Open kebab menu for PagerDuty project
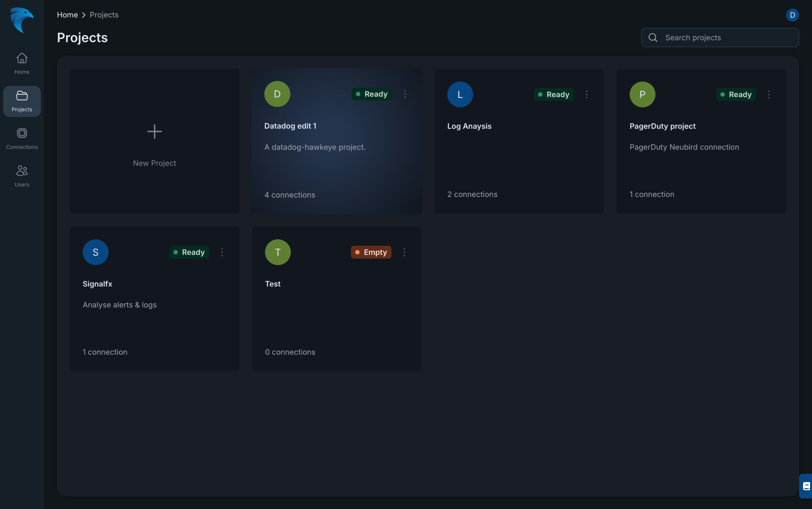This screenshot has height=509, width=812. click(769, 94)
